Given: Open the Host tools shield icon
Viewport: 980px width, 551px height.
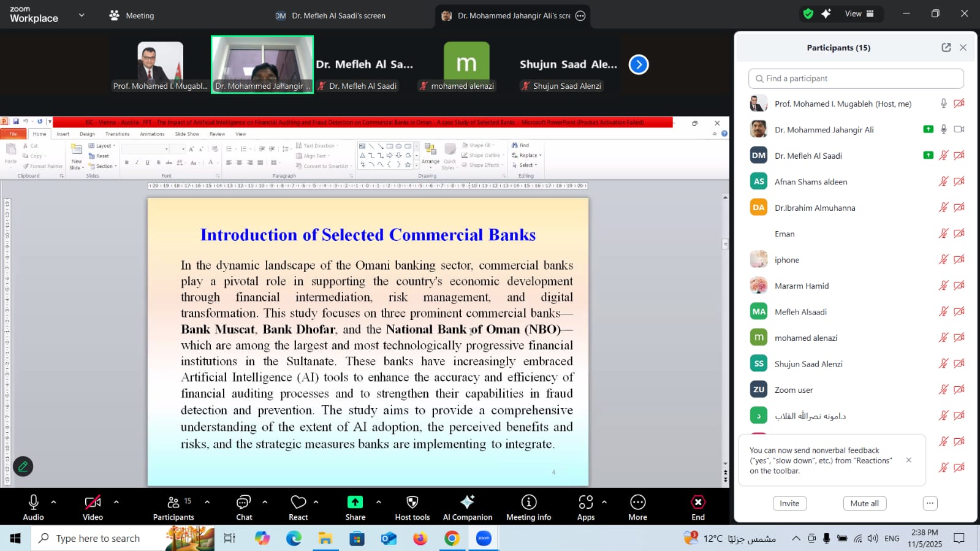Looking at the screenshot, I should (x=412, y=503).
